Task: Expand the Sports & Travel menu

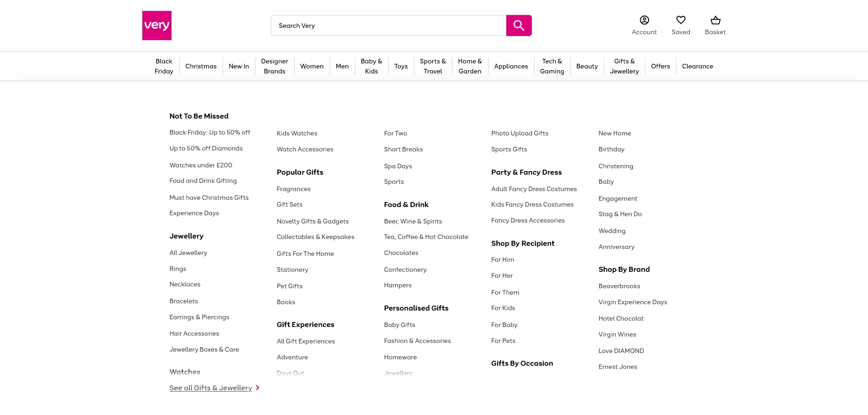Action: (x=432, y=66)
